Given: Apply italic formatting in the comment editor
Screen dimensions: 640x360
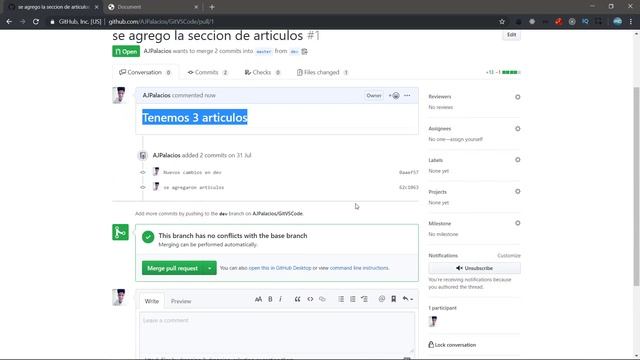Looking at the screenshot, I should click(280, 299).
